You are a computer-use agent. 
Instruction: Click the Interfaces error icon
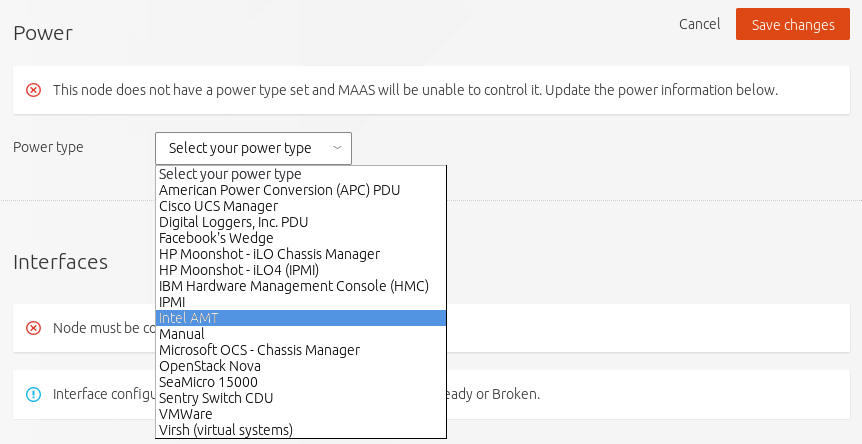[33, 328]
